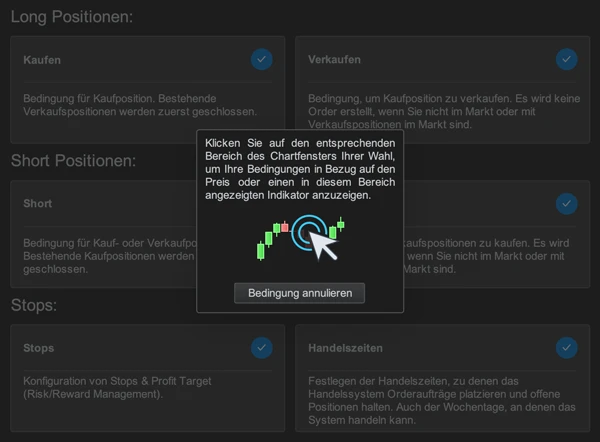Click the Kaufen description about Kaufposition
The width and height of the screenshot is (600, 442).
(x=140, y=105)
